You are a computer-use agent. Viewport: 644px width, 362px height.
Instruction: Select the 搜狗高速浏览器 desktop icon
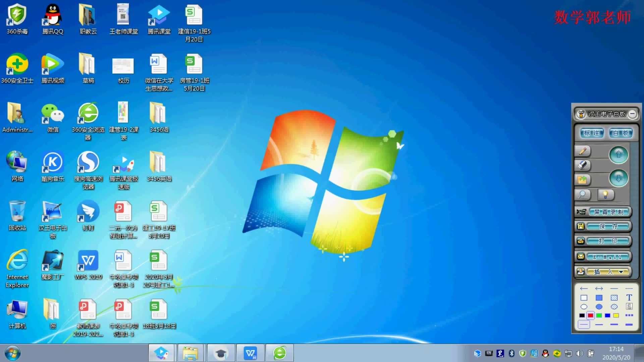[x=88, y=170]
